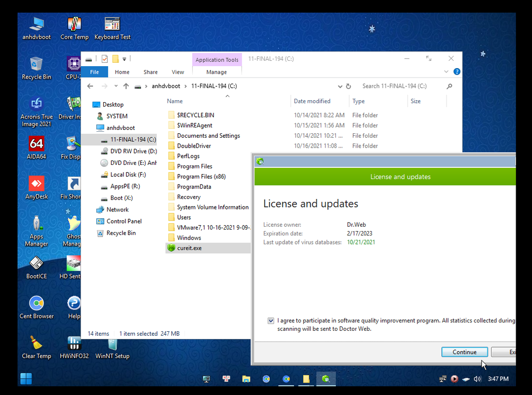Switch to Dr.Web CureIt taskbar button
Screen dimensions: 532x395
pyautogui.click(x=326, y=379)
